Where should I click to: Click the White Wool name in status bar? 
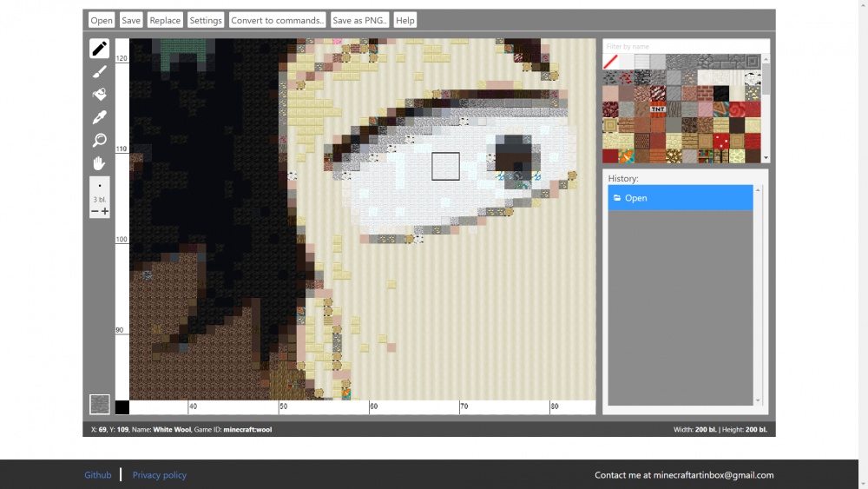point(172,430)
